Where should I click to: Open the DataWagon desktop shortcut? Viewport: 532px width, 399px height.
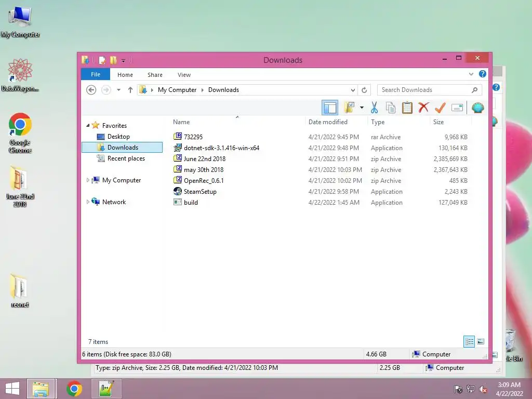click(x=20, y=75)
